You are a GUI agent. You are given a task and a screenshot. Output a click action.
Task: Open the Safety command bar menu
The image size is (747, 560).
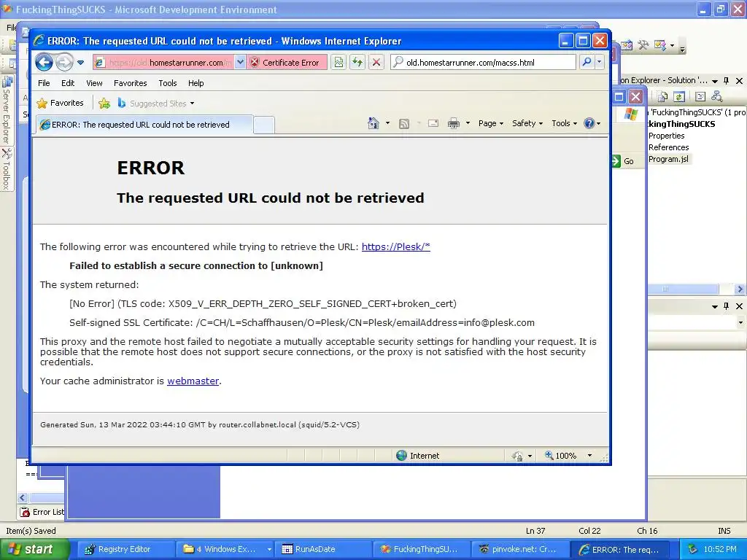point(527,123)
